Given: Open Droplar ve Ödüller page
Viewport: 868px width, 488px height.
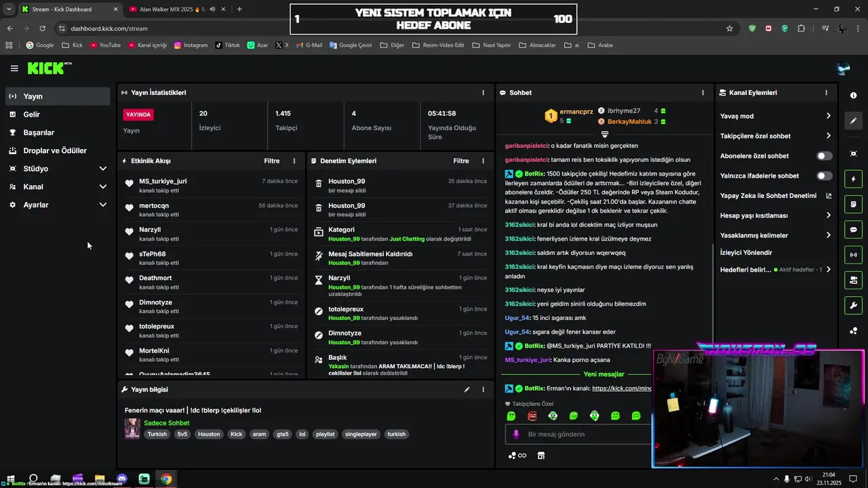Looking at the screenshot, I should pyautogui.click(x=58, y=150).
